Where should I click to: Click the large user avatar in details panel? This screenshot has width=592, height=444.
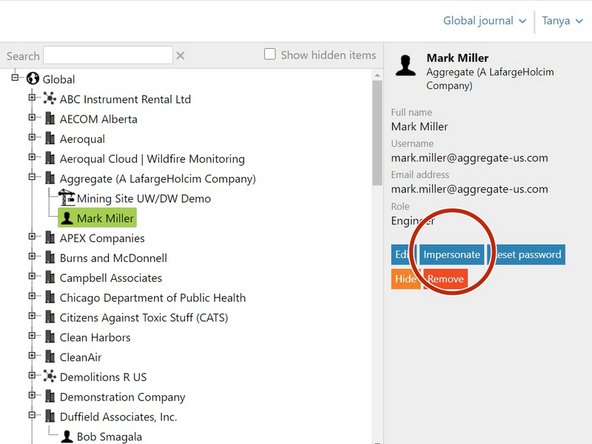click(406, 65)
